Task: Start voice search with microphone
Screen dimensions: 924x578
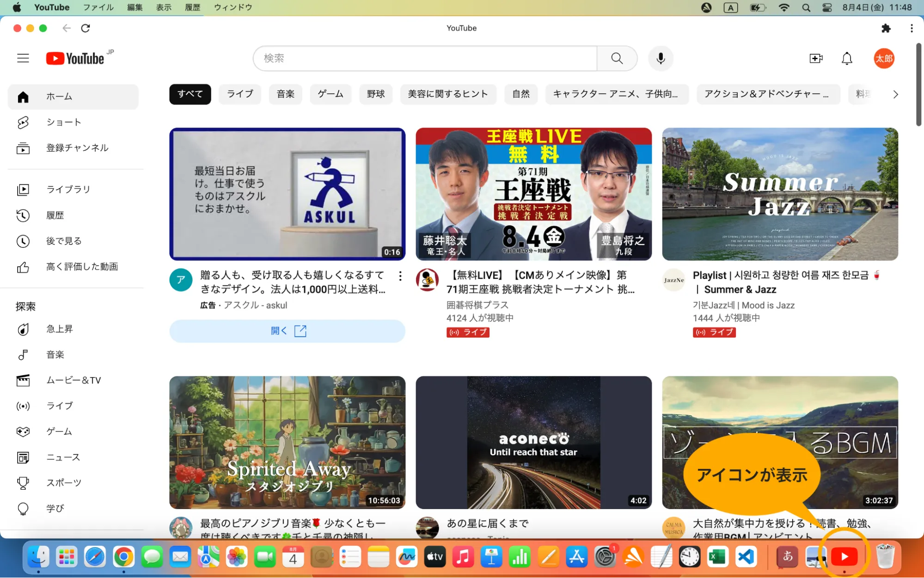Action: coord(661,58)
